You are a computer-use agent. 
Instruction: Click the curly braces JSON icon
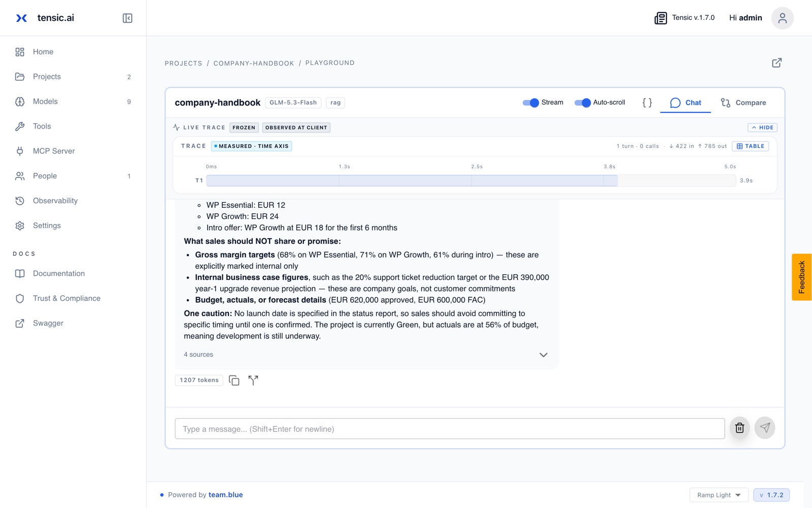pyautogui.click(x=647, y=103)
